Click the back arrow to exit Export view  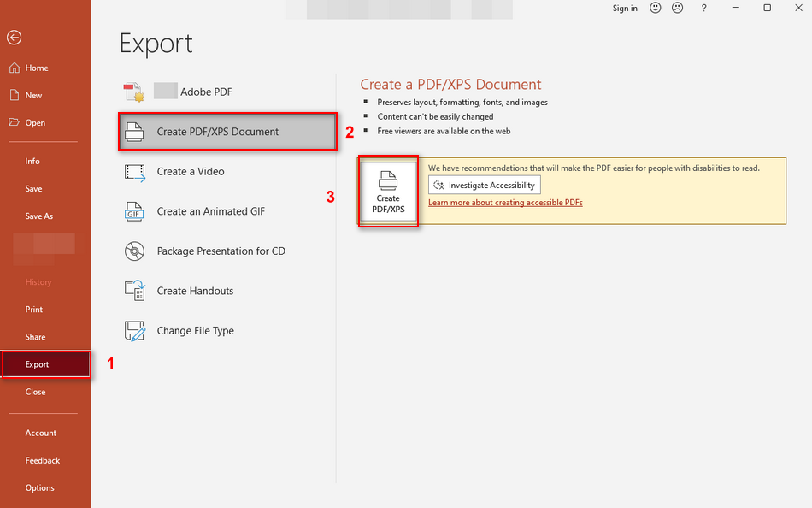click(x=14, y=38)
